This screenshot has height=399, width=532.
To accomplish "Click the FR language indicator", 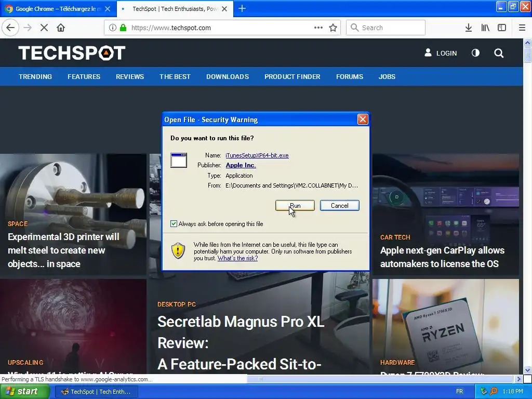I will 459,392.
